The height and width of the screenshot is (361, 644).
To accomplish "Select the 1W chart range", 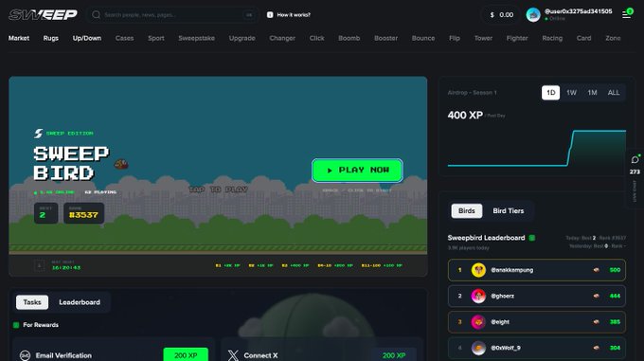I will coord(571,93).
